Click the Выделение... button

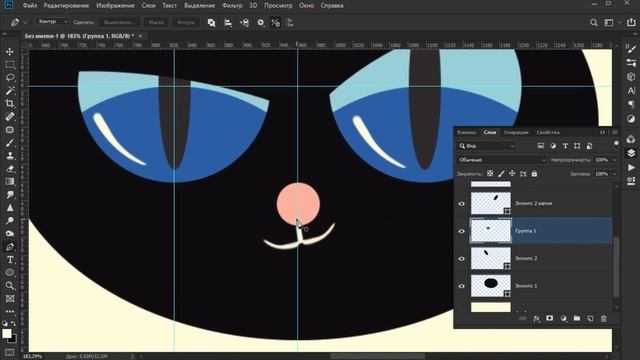tap(119, 22)
